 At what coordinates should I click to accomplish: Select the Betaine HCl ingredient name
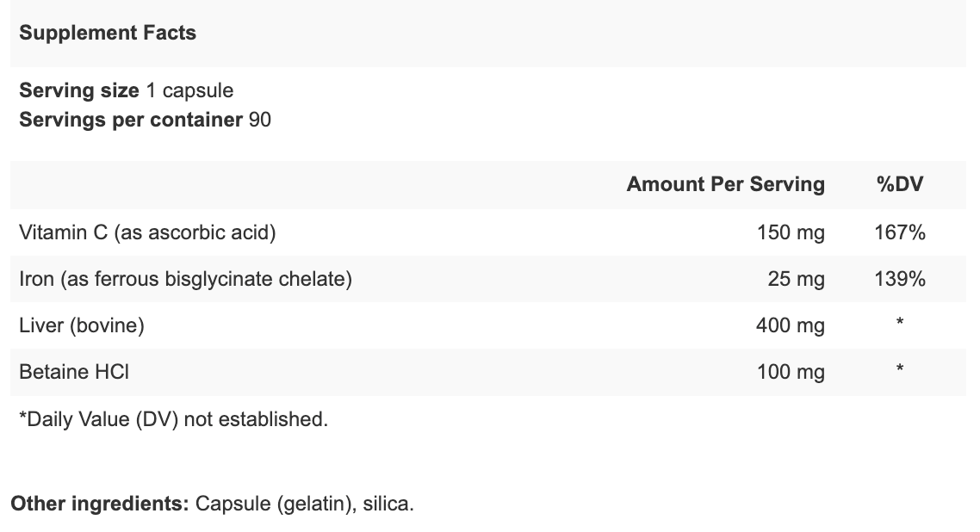click(x=73, y=372)
